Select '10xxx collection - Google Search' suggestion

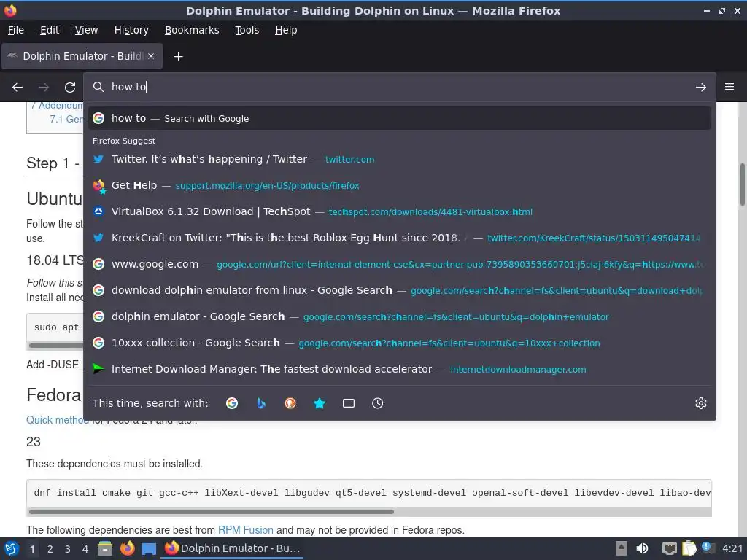(399, 343)
